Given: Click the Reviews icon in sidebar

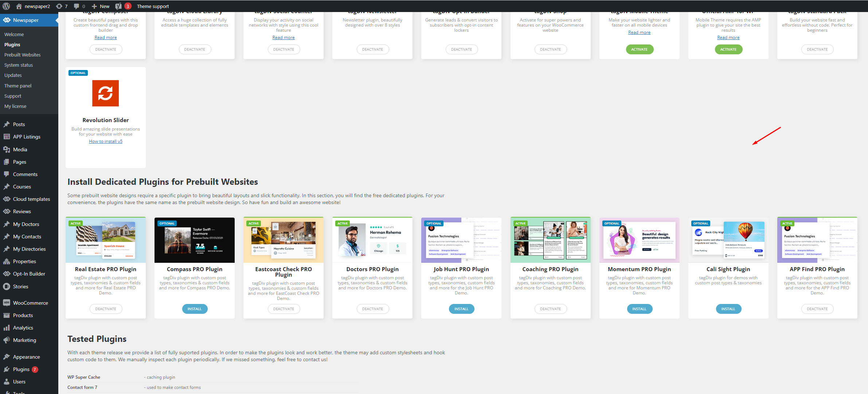Looking at the screenshot, I should [x=7, y=211].
